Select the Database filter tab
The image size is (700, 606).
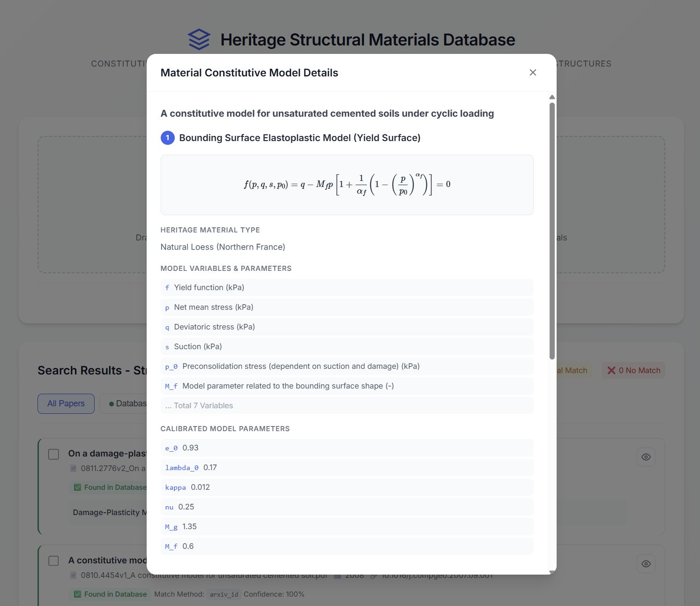click(x=127, y=404)
